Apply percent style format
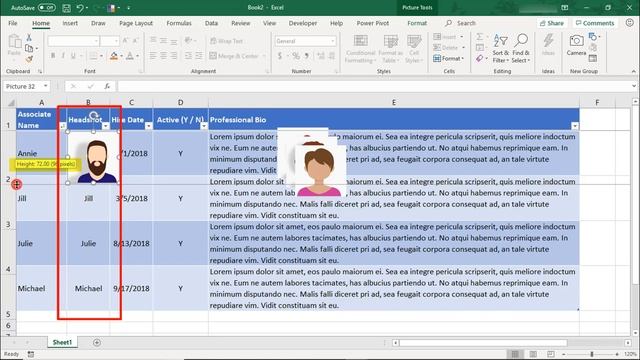 [x=296, y=56]
